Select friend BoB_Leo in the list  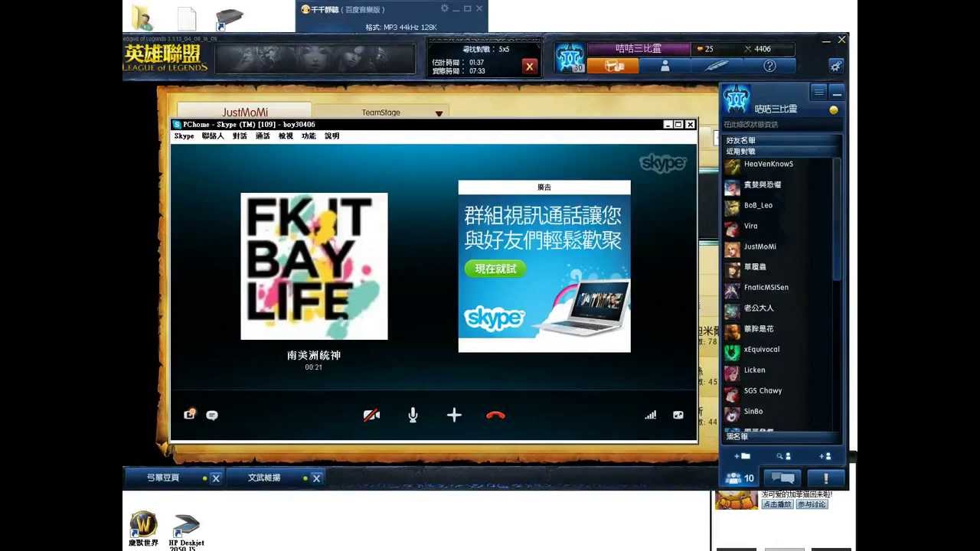click(x=777, y=206)
